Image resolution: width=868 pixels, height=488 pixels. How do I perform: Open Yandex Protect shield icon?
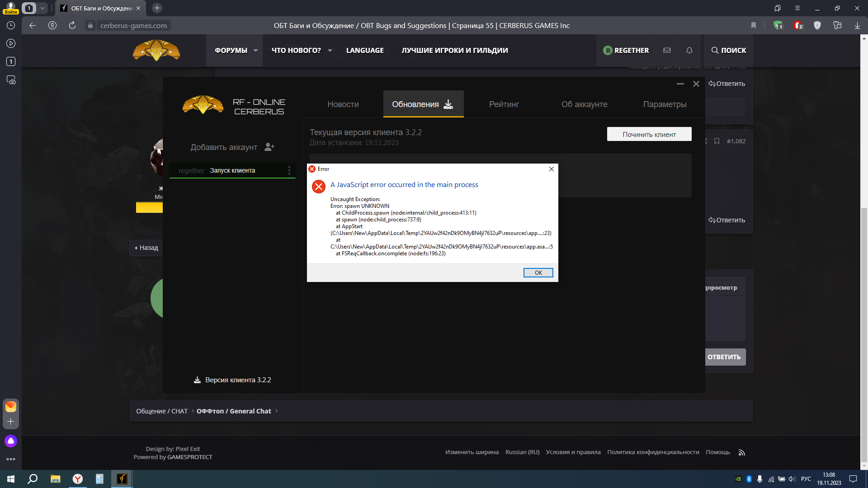(817, 26)
